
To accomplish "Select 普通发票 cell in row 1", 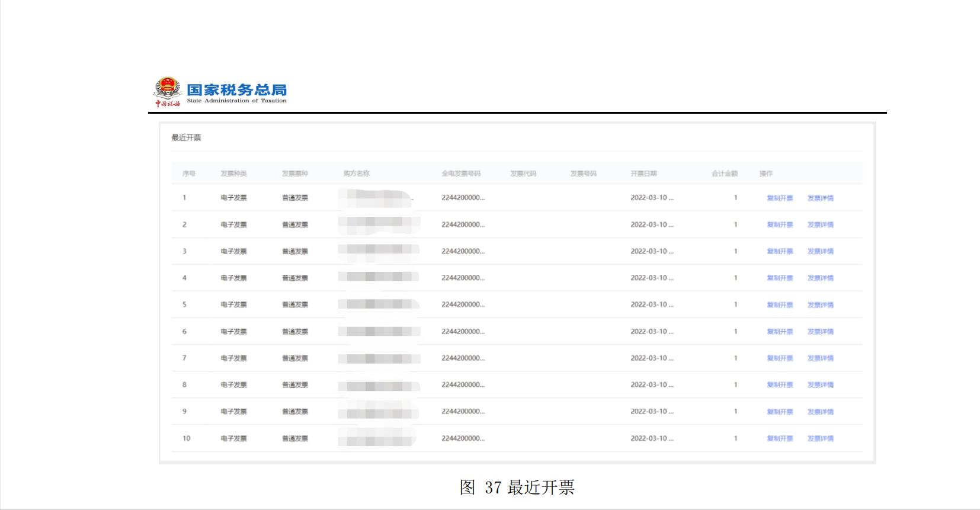I will pyautogui.click(x=295, y=198).
